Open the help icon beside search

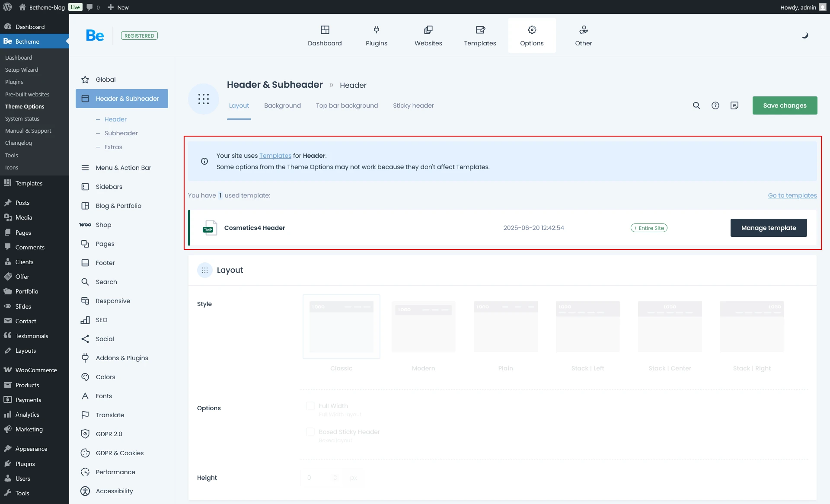click(x=715, y=105)
